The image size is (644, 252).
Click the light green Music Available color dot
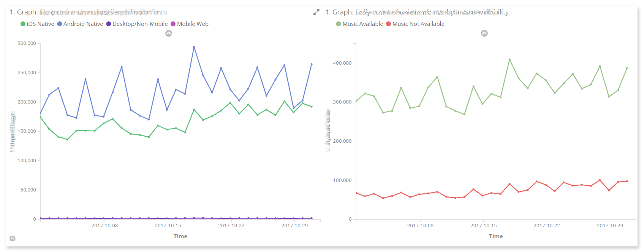pyautogui.click(x=339, y=24)
